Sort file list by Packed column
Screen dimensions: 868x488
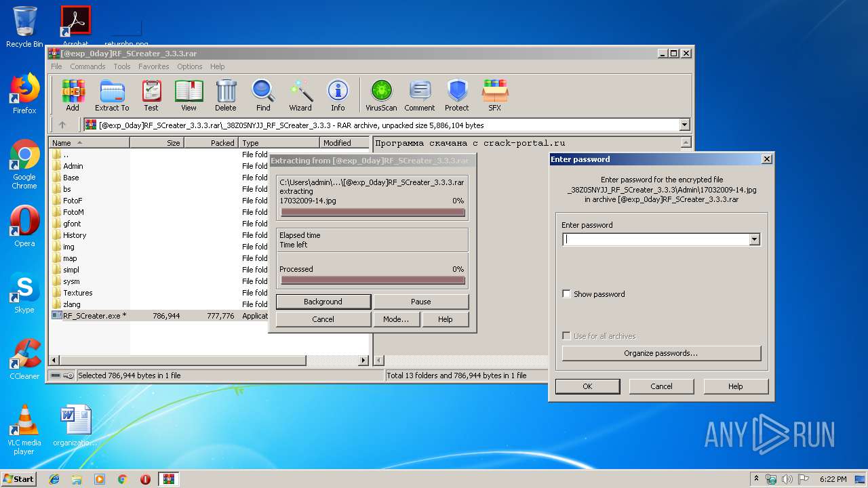(211, 143)
